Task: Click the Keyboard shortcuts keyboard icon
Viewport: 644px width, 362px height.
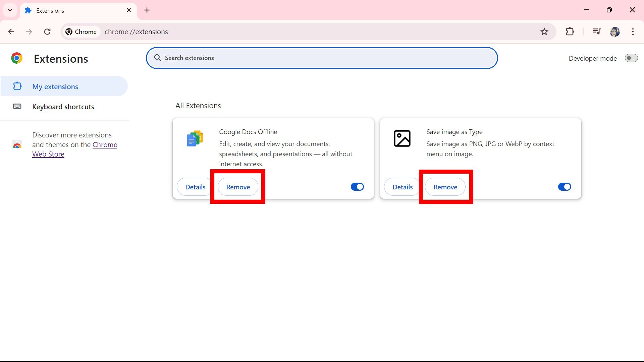Action: (x=17, y=106)
